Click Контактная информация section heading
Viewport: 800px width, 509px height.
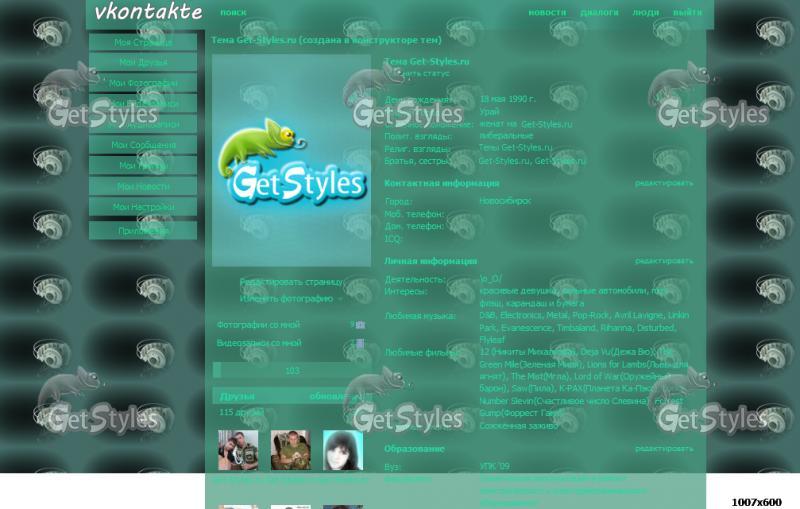coord(441,183)
